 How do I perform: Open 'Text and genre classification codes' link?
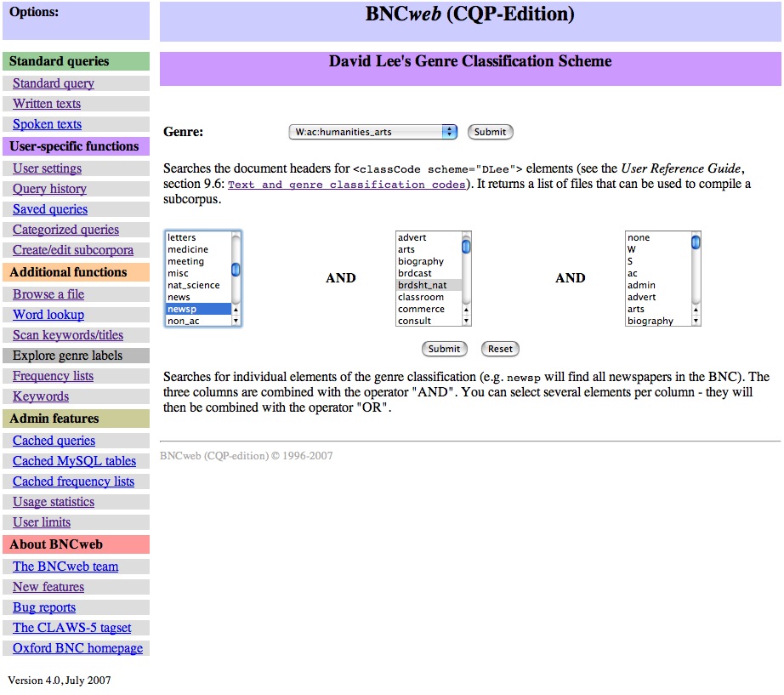(347, 185)
